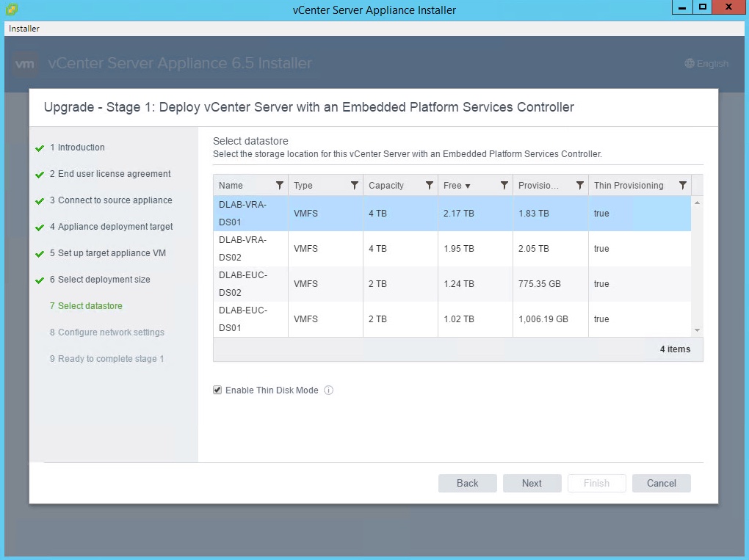Open the Provisioned column filter icon
749x560 pixels.
580,186
